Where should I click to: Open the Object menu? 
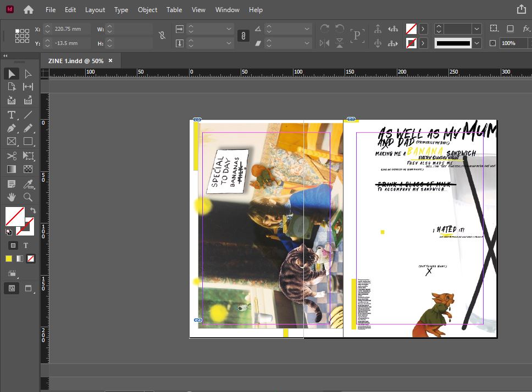click(147, 10)
